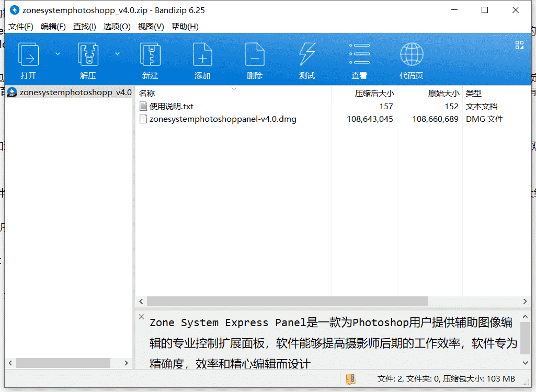Click the compressed size value 157
Viewport: 536px width, 392px height.
coord(386,106)
